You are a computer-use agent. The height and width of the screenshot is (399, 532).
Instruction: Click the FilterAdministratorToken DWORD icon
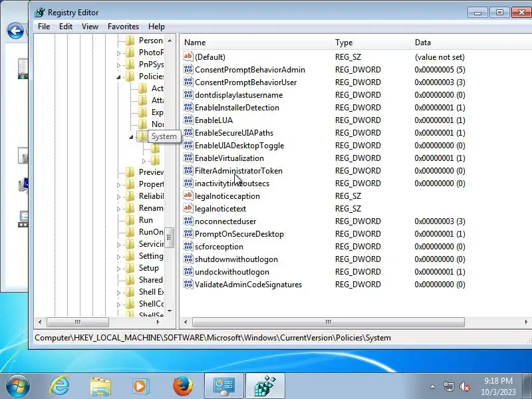tap(188, 170)
